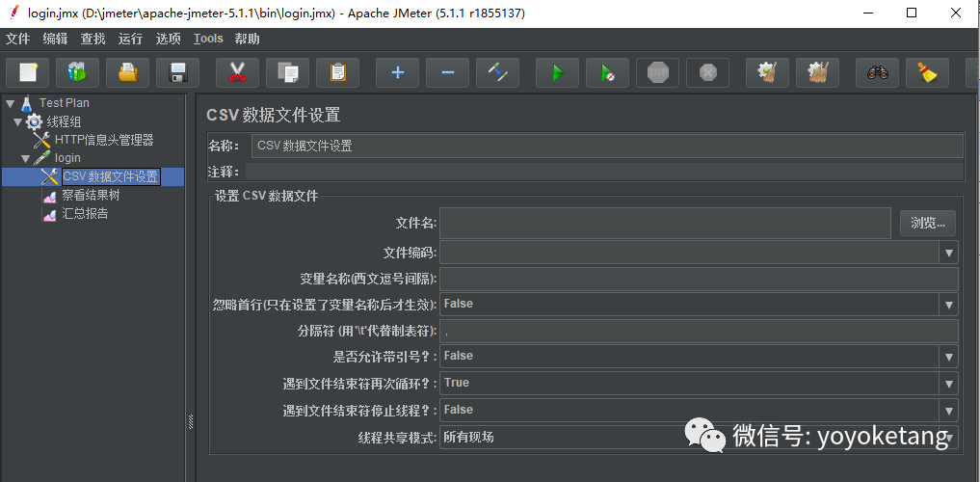Click the login sampler pipette icon
Image resolution: width=980 pixels, height=482 pixels.
[x=42, y=158]
